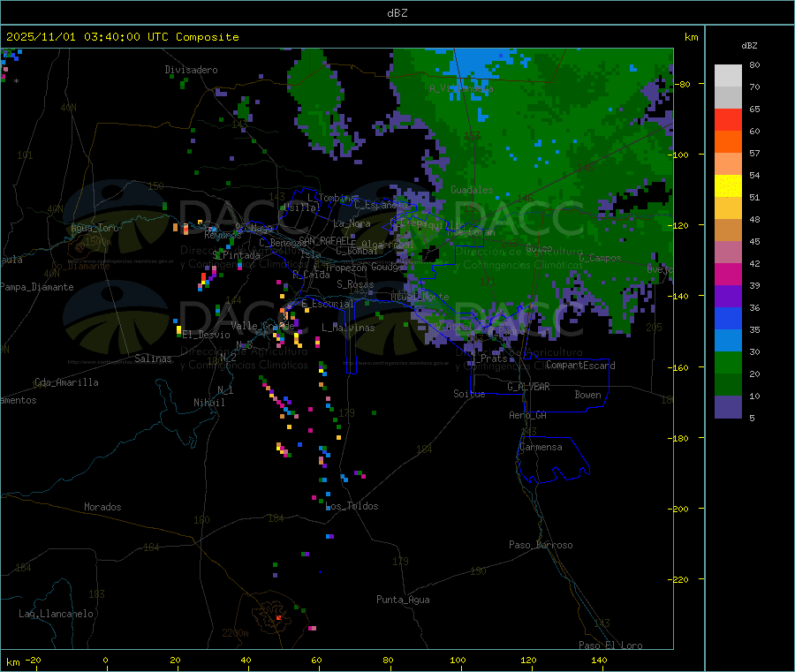This screenshot has width=795, height=672.
Task: Click the 100 km horizontal axis tick label
Action: (458, 660)
